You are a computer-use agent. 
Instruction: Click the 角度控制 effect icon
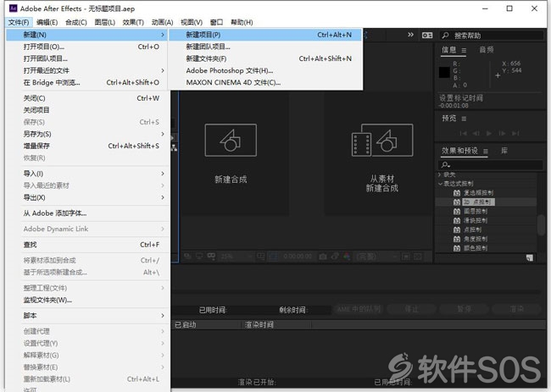click(456, 239)
